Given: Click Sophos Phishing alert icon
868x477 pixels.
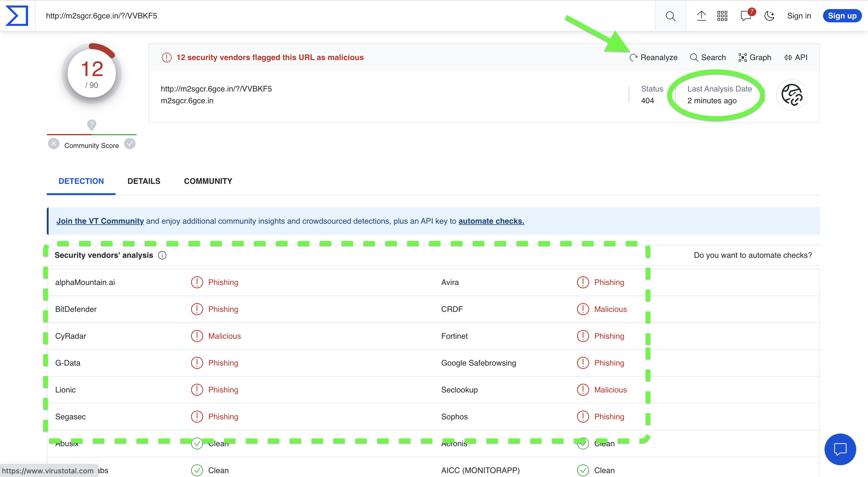Looking at the screenshot, I should pos(582,417).
